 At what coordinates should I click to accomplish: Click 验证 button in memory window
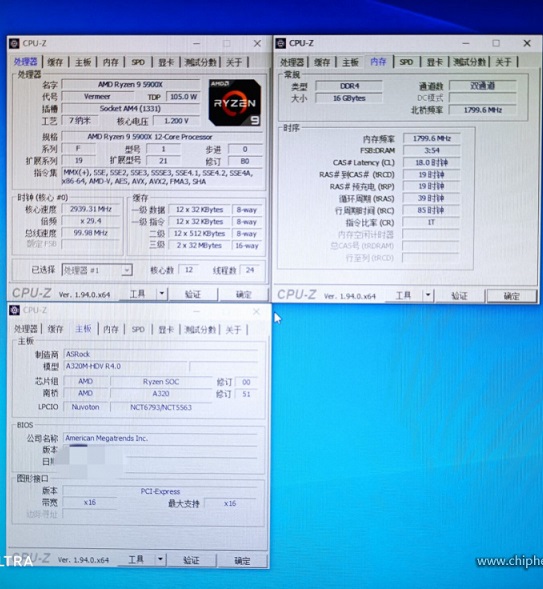(x=459, y=296)
